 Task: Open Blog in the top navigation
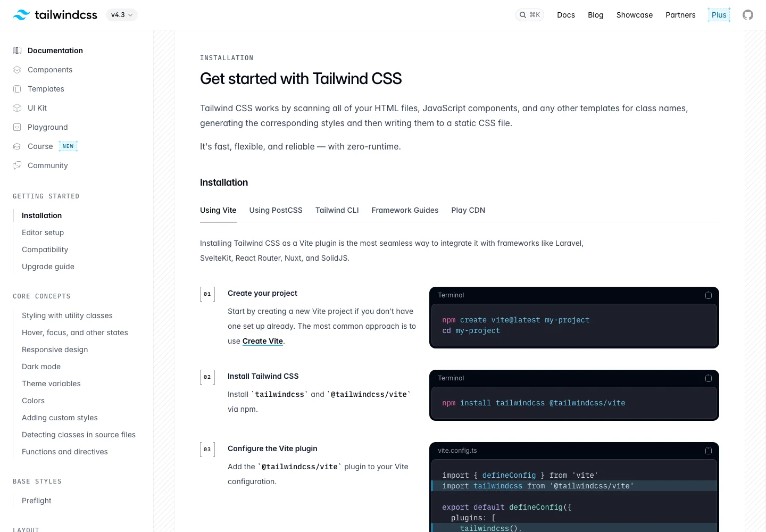(x=596, y=15)
